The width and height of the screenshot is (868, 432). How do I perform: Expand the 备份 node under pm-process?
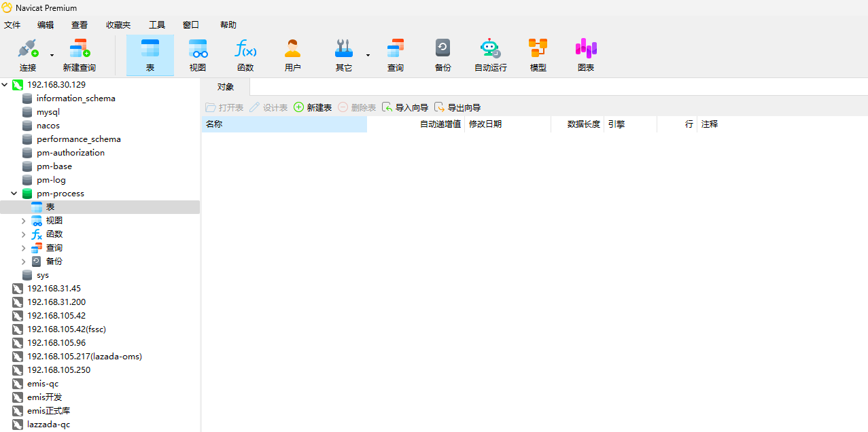[24, 262]
